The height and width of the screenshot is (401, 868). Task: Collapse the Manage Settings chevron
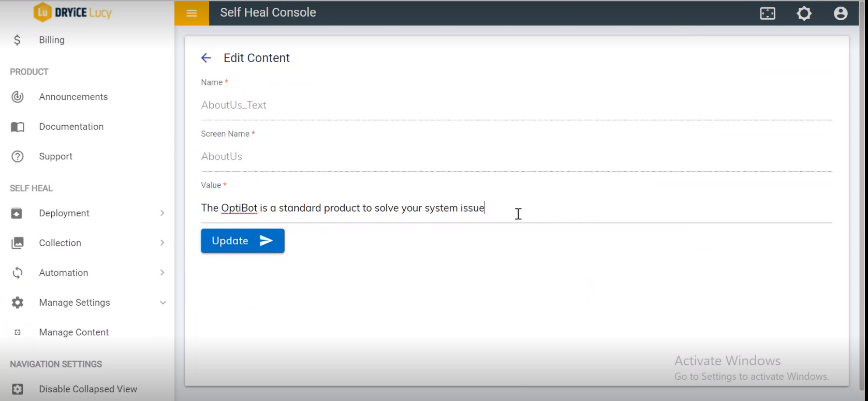(x=163, y=303)
